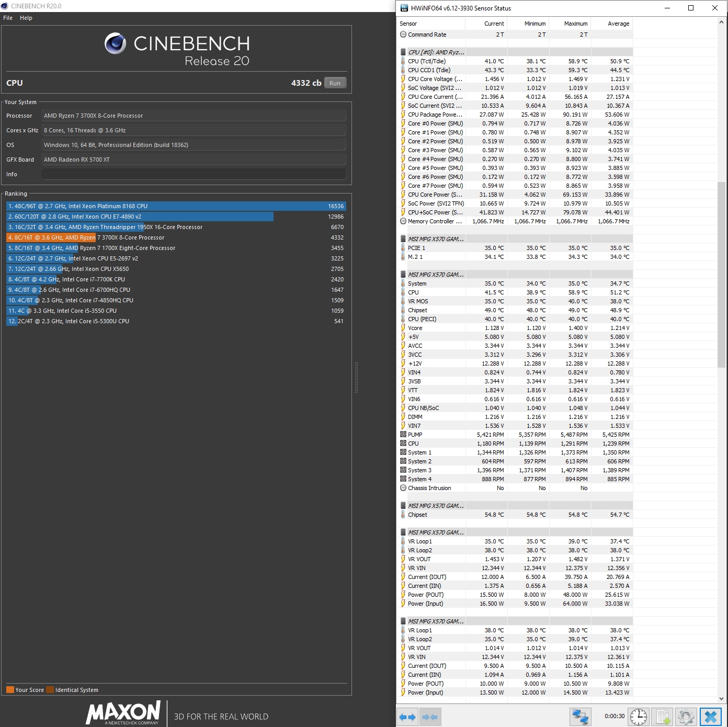Viewport: 728px width, 727px height.
Task: Click the HWiNFO scrollbar up arrow
Action: pyautogui.click(x=722, y=22)
